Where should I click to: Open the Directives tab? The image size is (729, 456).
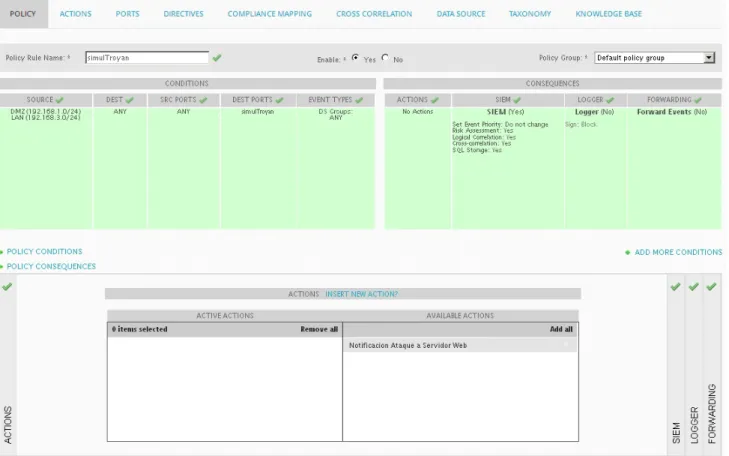coord(183,14)
